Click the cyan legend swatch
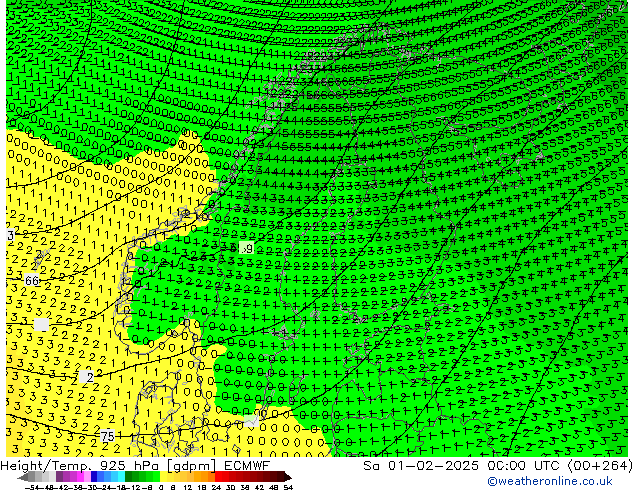Viewport: 634px width, 490px height. point(121,476)
